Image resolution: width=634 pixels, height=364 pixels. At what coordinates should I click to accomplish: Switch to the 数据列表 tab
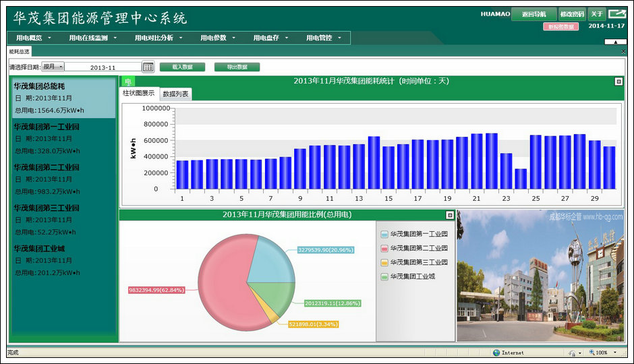175,94
